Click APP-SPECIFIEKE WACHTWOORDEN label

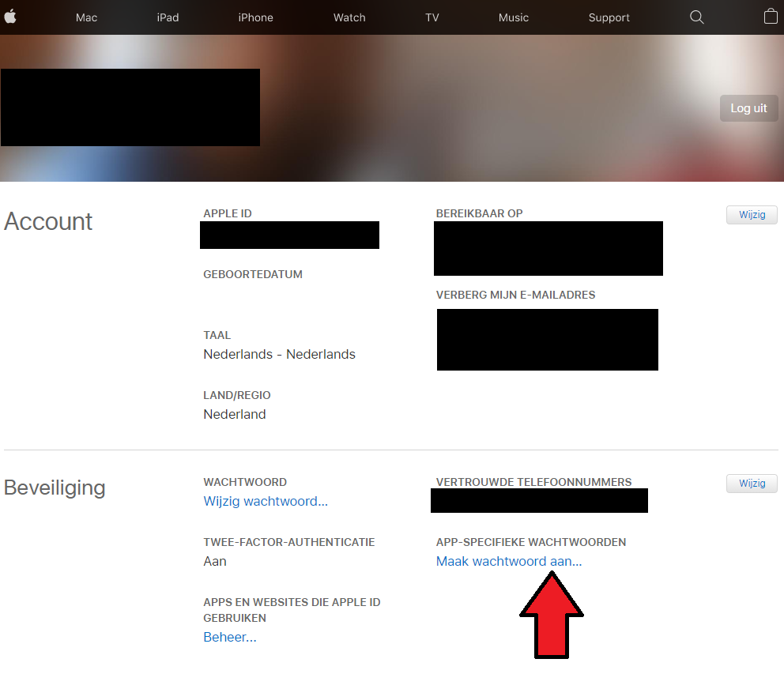(531, 542)
